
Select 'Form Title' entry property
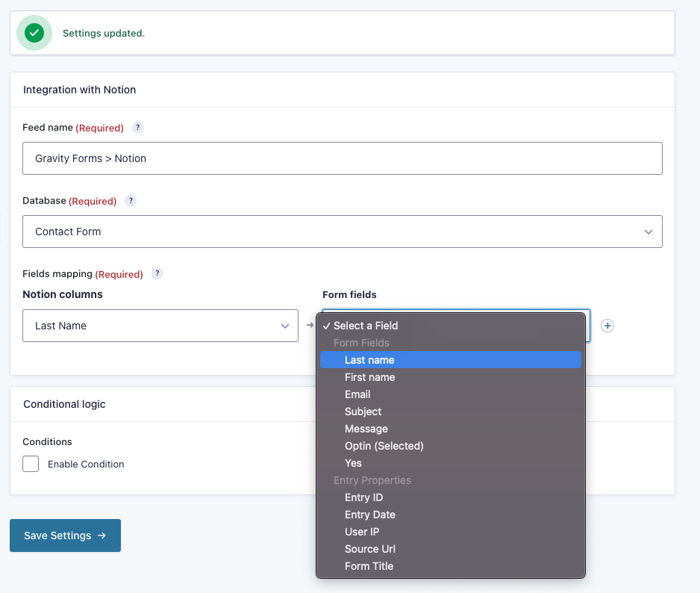[x=451, y=566]
